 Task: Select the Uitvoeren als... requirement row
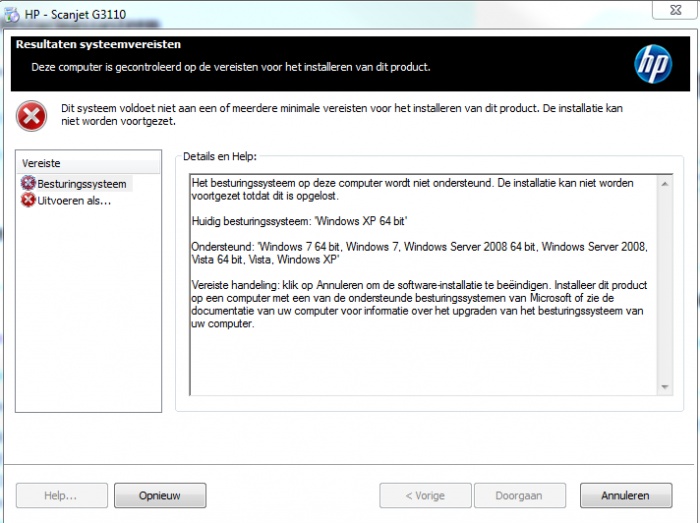pos(66,200)
